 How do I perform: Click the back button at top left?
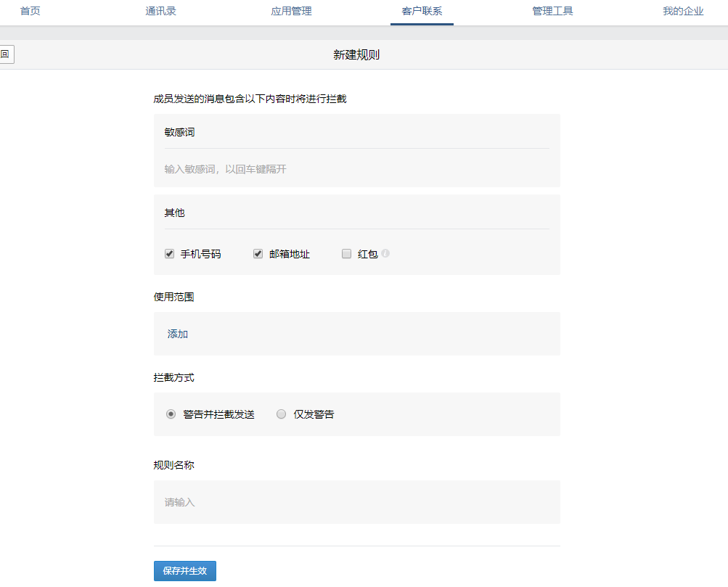tap(6, 54)
